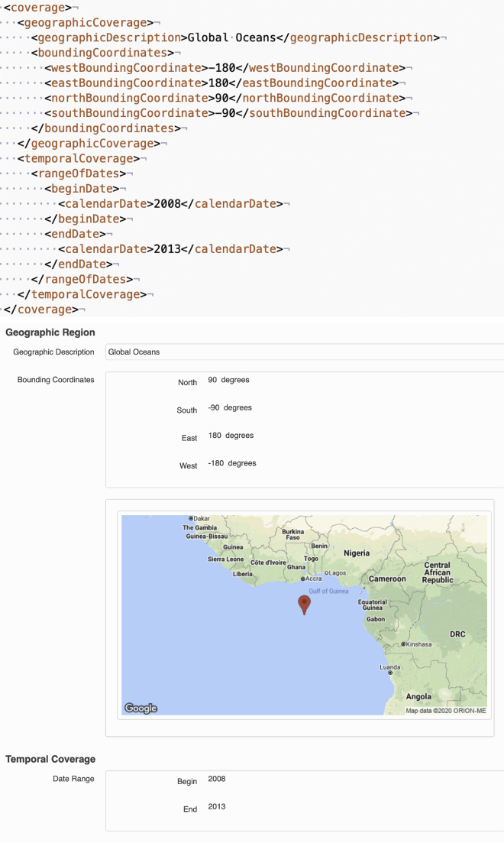Click the End date value 2013
The height and width of the screenshot is (843, 504).
pyautogui.click(x=217, y=806)
